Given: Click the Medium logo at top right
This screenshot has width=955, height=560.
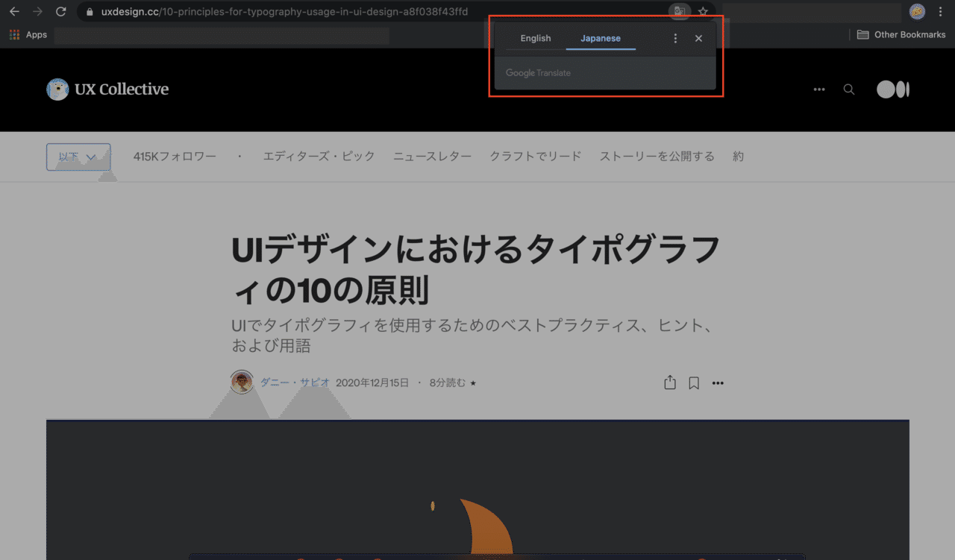Looking at the screenshot, I should coord(892,89).
